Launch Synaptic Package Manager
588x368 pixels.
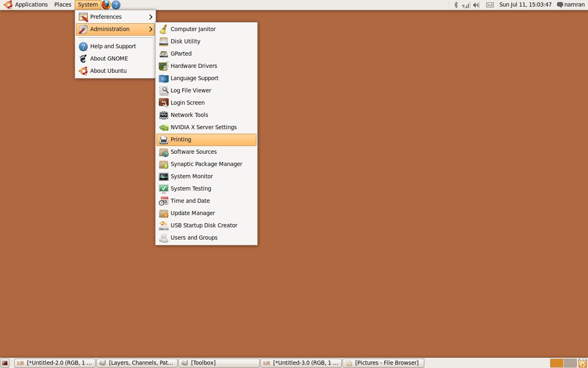pyautogui.click(x=206, y=164)
